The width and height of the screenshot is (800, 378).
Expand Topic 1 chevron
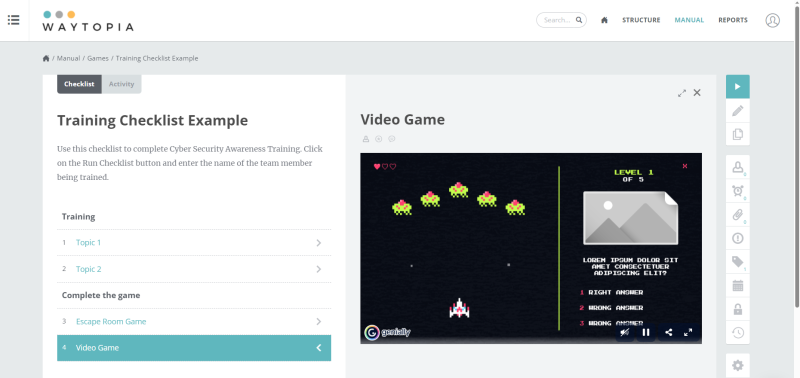tap(318, 243)
